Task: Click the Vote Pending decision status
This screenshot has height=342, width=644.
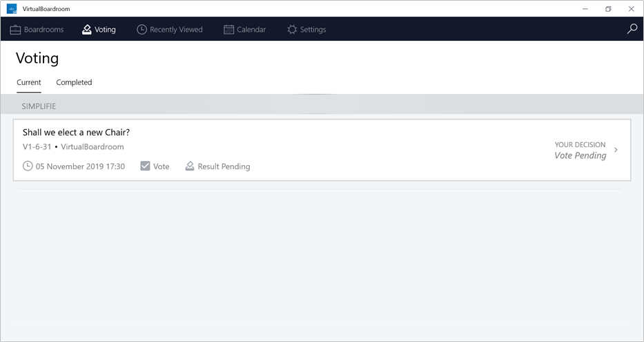Action: pos(580,155)
